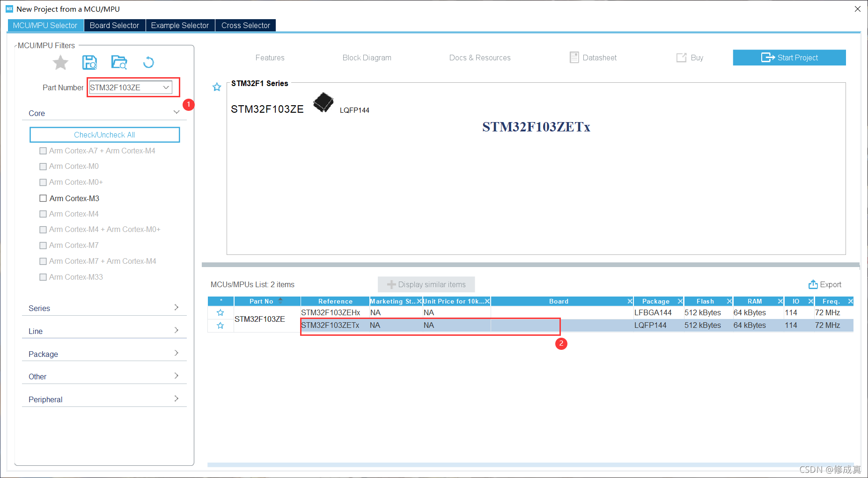Screen dimensions: 868x478
Task: Switch to Example Selector tab
Action: (x=180, y=25)
